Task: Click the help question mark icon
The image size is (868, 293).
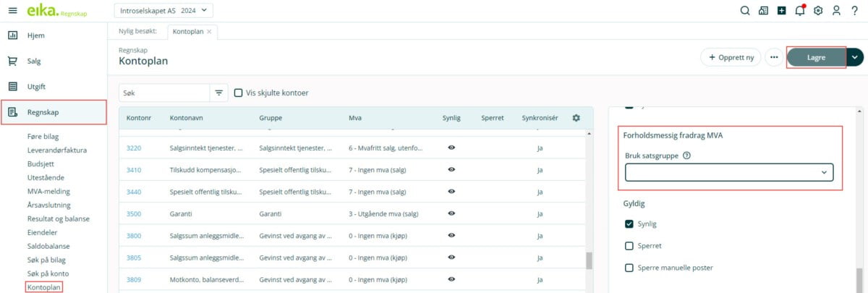Action: [854, 10]
